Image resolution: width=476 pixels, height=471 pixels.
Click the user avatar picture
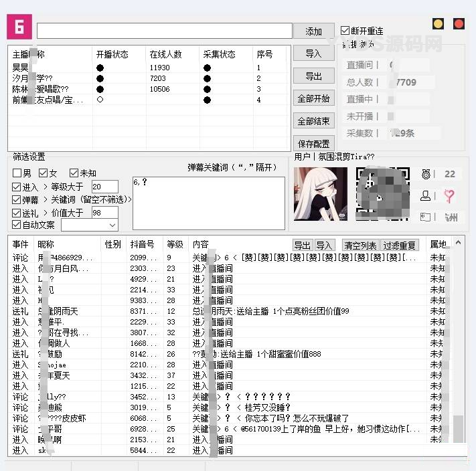click(321, 194)
